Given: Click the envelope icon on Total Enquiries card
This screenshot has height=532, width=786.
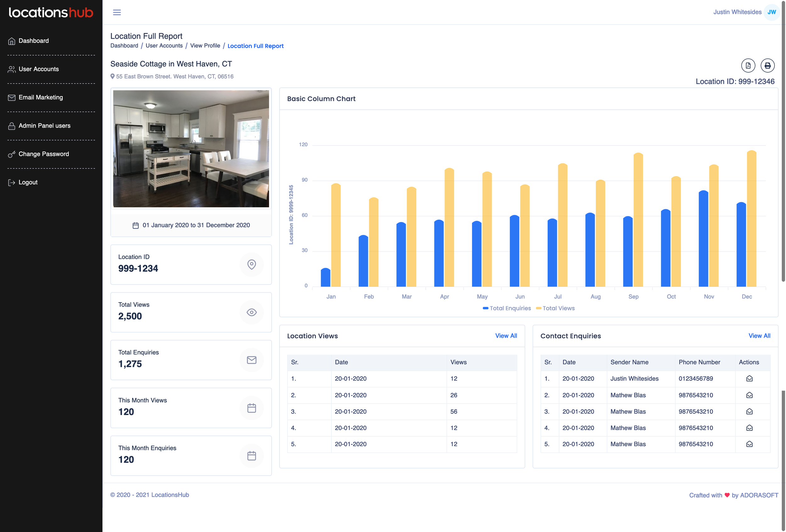Looking at the screenshot, I should pos(252,360).
